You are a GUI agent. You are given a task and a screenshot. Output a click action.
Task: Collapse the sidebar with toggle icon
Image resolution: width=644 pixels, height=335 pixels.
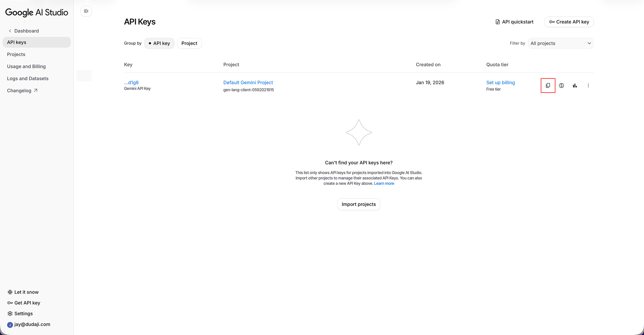coord(86,11)
